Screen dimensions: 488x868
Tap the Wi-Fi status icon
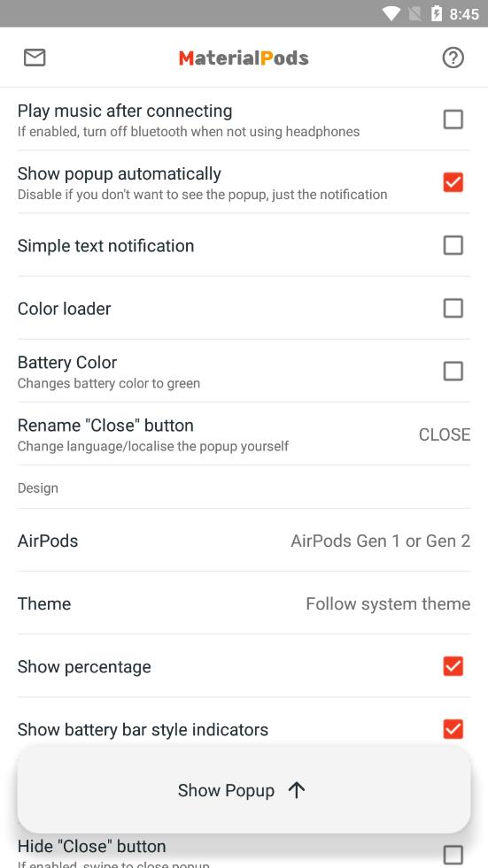pyautogui.click(x=391, y=13)
